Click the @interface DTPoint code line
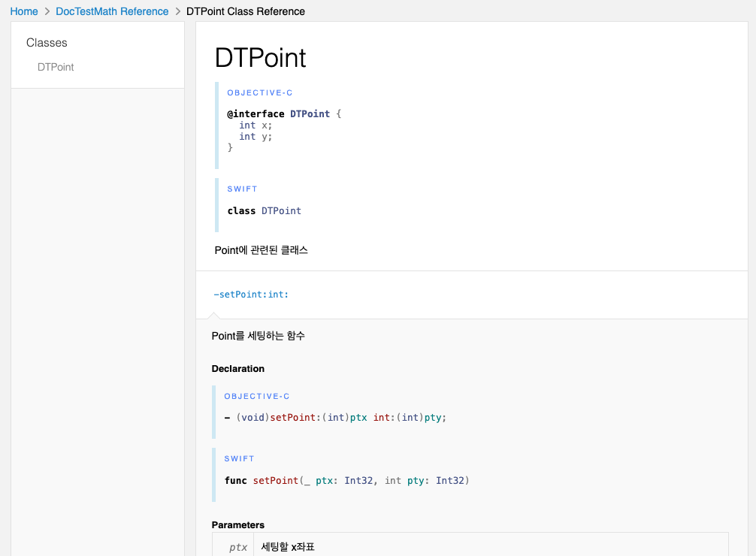 click(x=284, y=113)
